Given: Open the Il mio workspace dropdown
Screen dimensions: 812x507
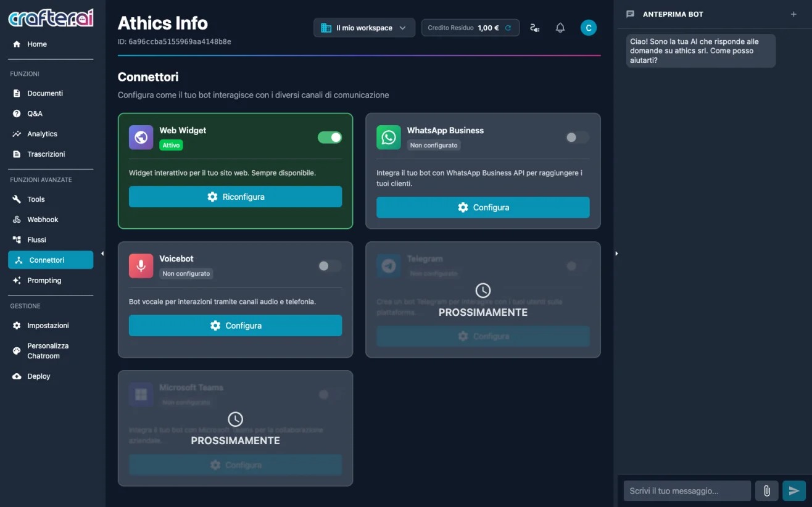Looking at the screenshot, I should click(364, 28).
